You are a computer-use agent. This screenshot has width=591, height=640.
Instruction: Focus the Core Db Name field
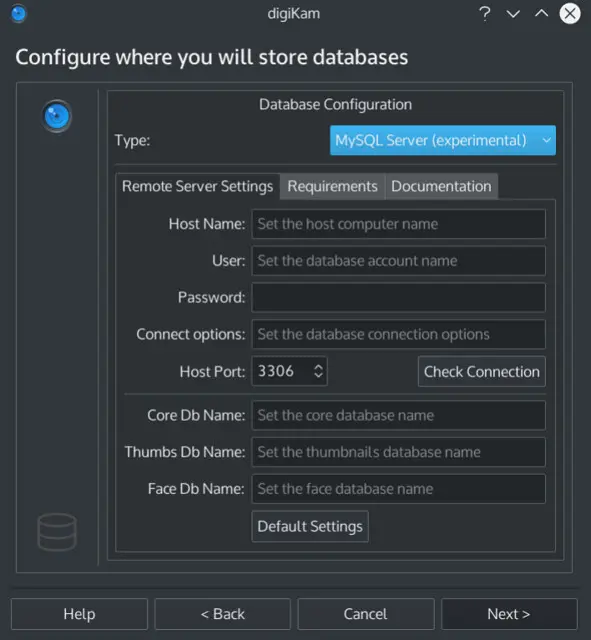(398, 416)
